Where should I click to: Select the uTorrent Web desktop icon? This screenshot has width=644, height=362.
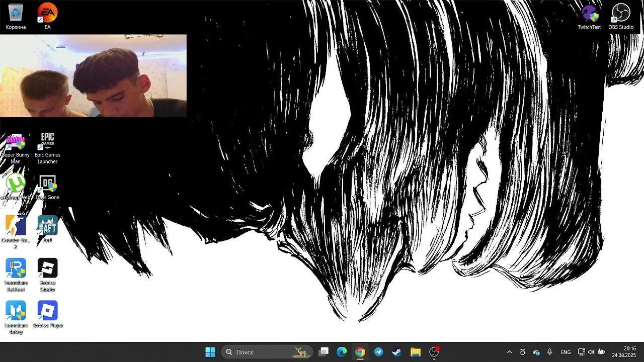[16, 187]
